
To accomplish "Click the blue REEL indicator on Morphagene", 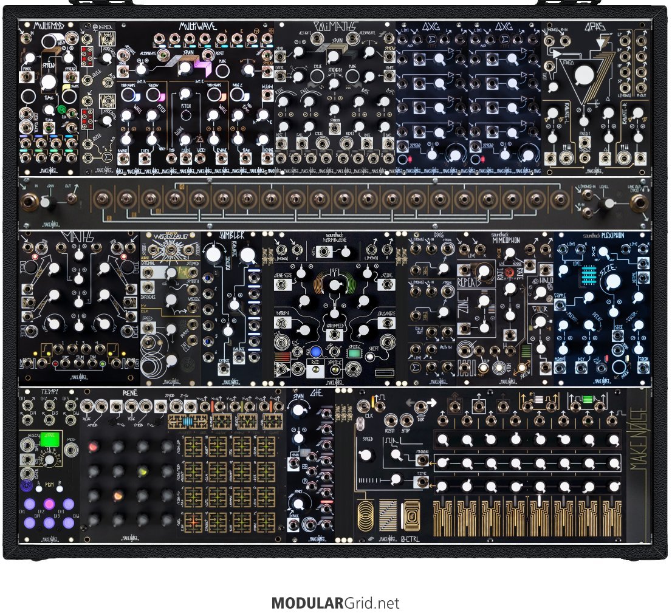I will 316,352.
